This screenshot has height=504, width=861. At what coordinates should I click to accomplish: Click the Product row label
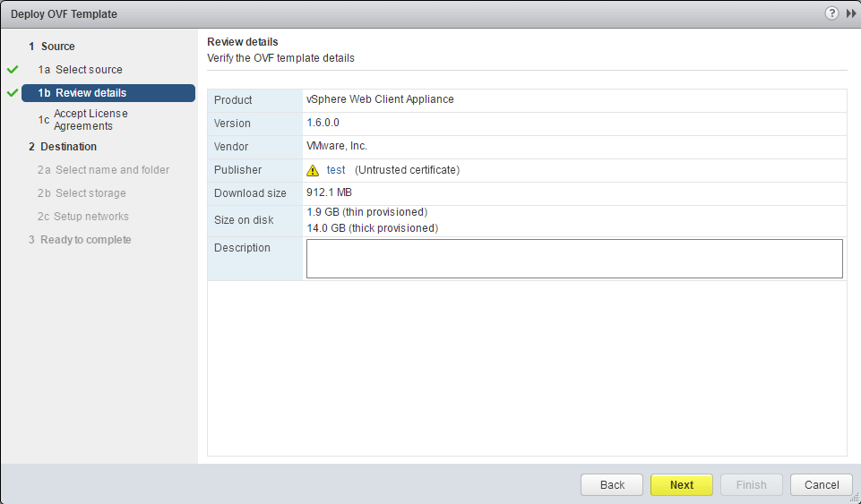(233, 100)
